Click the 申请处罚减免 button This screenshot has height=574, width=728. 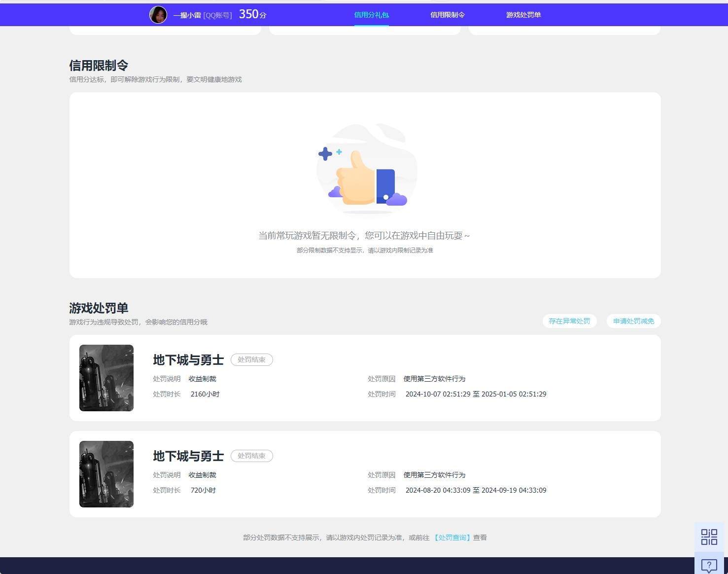(633, 321)
